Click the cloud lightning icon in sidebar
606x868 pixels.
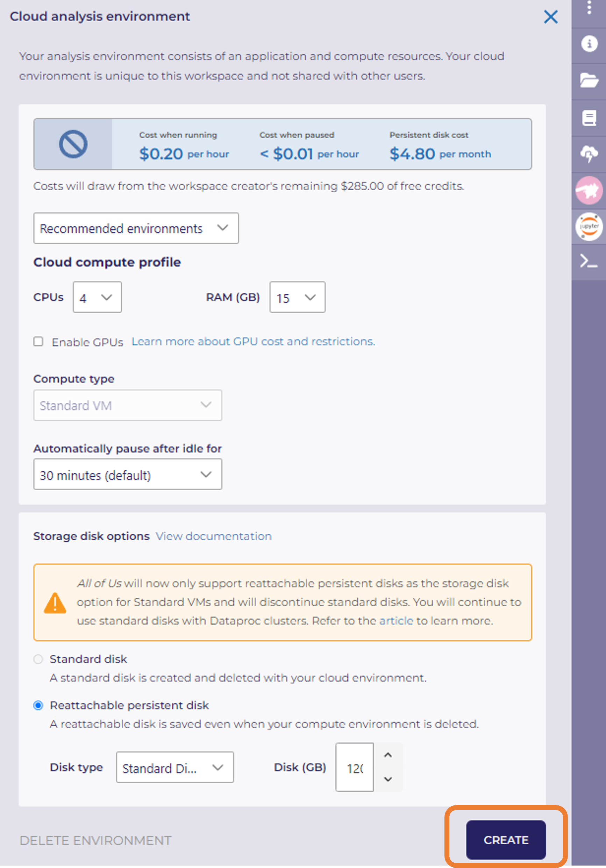click(589, 154)
